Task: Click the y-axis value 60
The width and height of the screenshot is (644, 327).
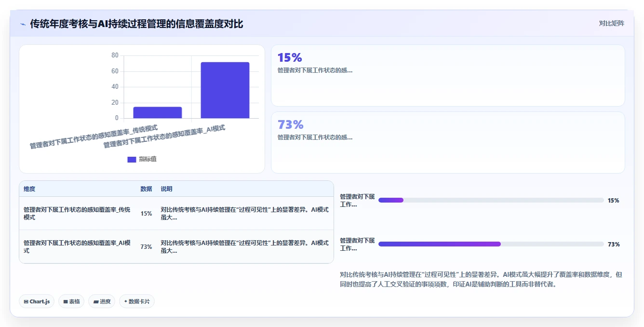Action: (x=115, y=71)
